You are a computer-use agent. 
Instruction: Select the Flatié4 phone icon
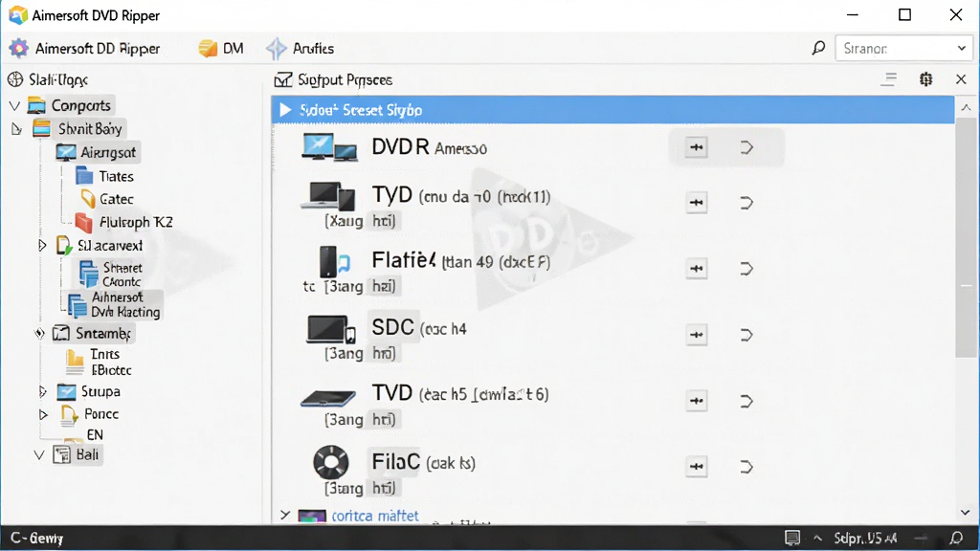[x=334, y=261]
